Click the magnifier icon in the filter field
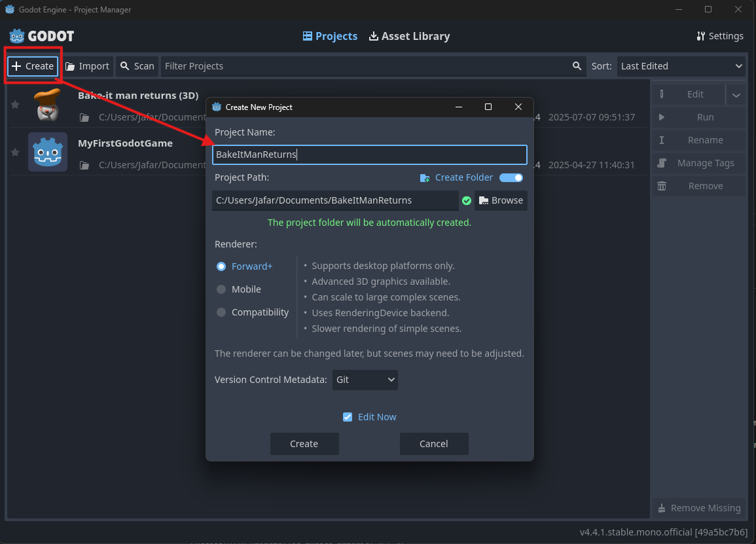Screen dimensions: 756x544 (x=577, y=66)
